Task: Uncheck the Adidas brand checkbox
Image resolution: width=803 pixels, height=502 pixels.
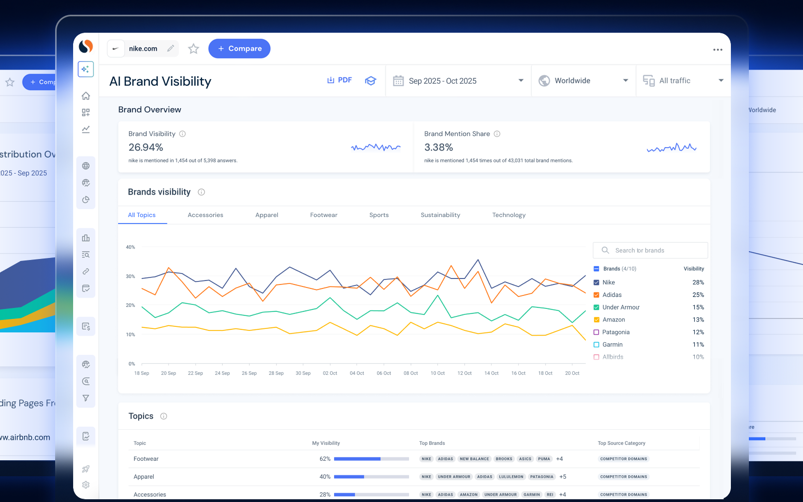Action: coord(596,295)
